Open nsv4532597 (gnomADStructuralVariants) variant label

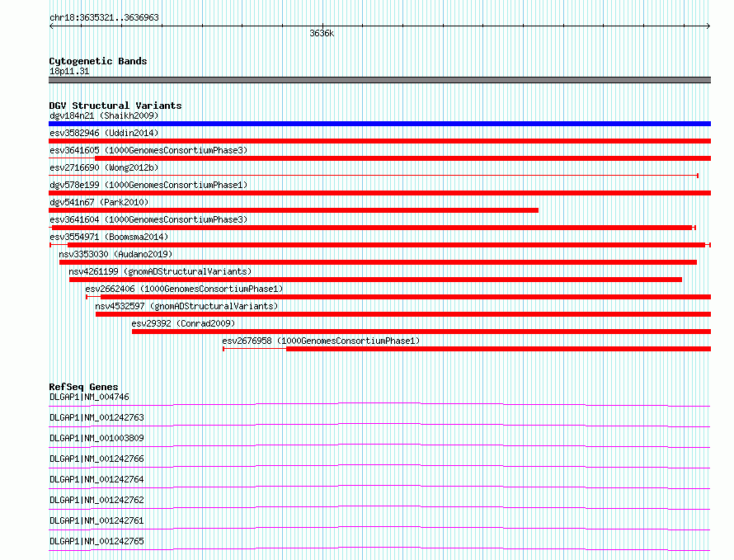point(186,306)
